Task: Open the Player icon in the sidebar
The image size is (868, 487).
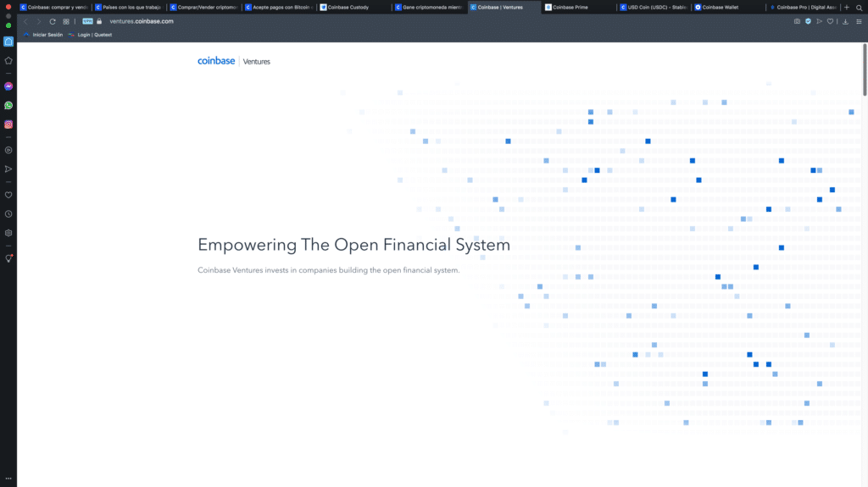Action: click(8, 150)
